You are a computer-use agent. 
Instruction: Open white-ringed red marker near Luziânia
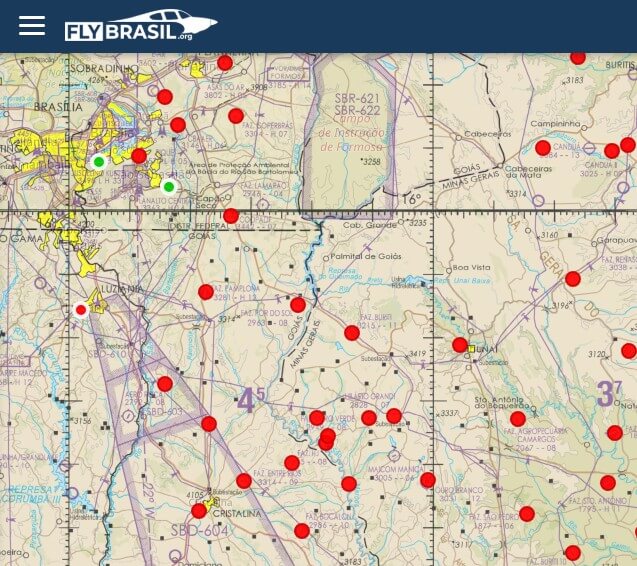click(81, 310)
